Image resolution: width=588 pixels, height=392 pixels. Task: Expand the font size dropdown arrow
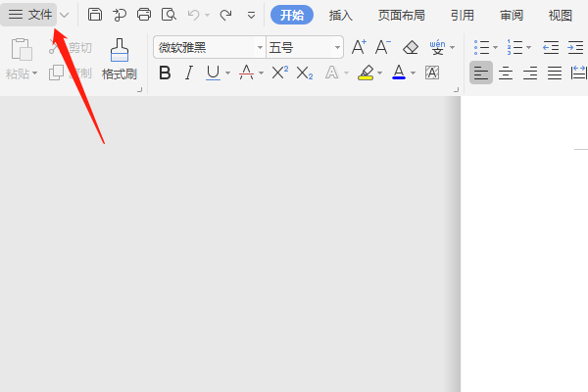pos(337,48)
